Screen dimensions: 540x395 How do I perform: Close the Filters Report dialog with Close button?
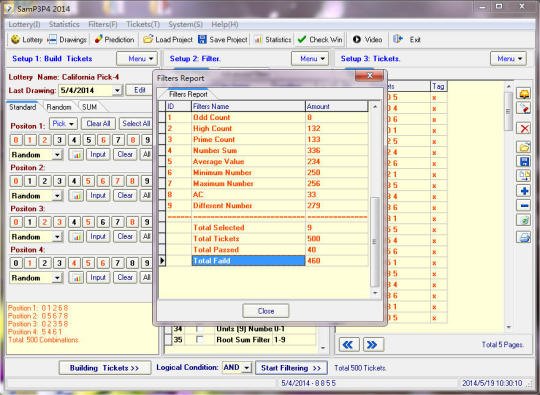(266, 311)
